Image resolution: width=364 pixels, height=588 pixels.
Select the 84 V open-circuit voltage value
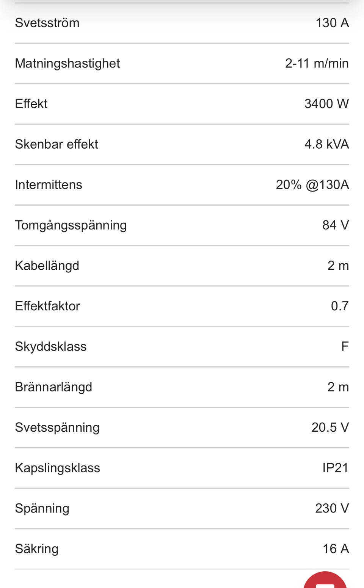click(335, 225)
